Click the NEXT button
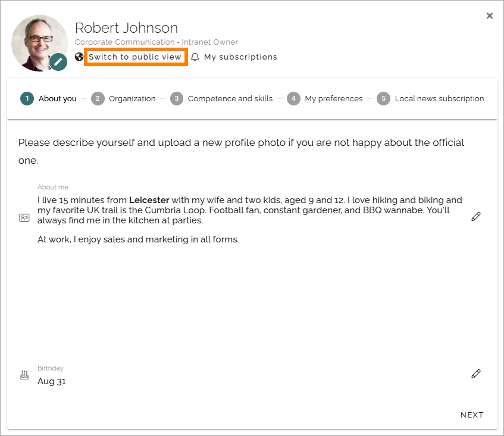The width and height of the screenshot is (504, 436). click(x=472, y=415)
